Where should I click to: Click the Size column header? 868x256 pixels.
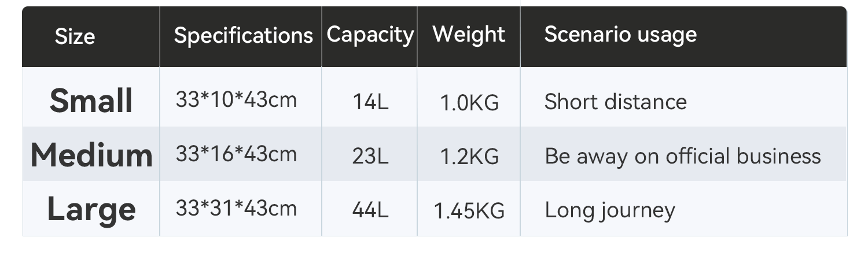pyautogui.click(x=75, y=37)
